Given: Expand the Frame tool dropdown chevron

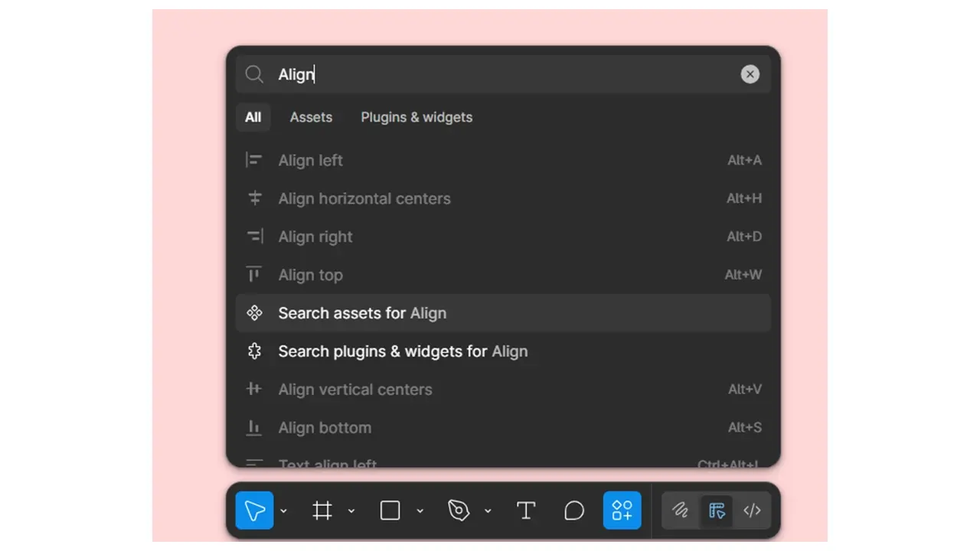Looking at the screenshot, I should (x=351, y=511).
